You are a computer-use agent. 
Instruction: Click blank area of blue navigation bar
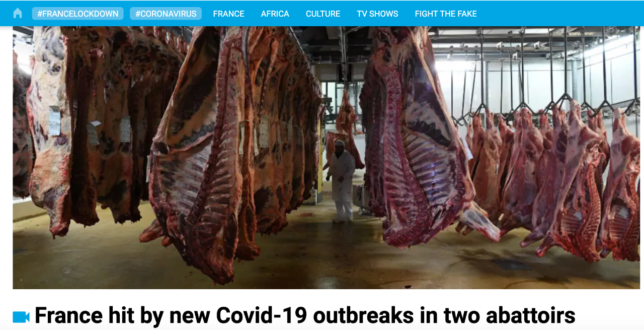[x=558, y=14]
